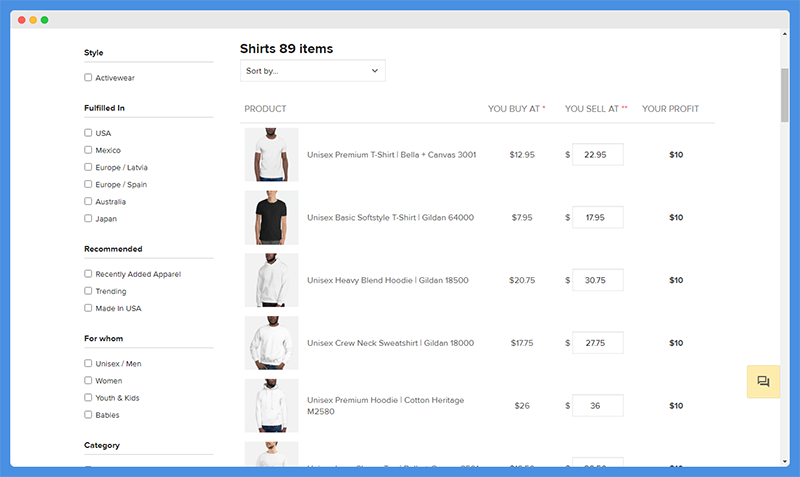Tick the Europe / Latvia checkbox
Screen dimensions: 800x477
coord(88,167)
